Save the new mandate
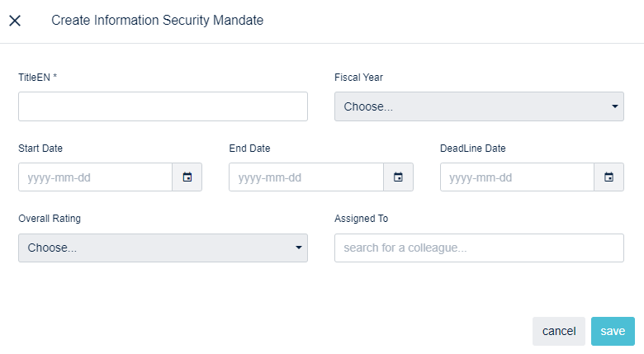This screenshot has width=644, height=354. click(613, 331)
